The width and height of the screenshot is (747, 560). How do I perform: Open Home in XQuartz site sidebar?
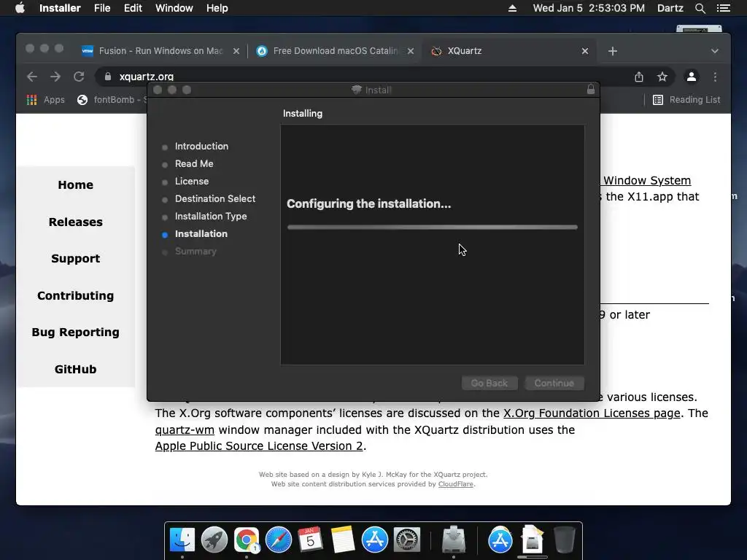click(x=75, y=184)
